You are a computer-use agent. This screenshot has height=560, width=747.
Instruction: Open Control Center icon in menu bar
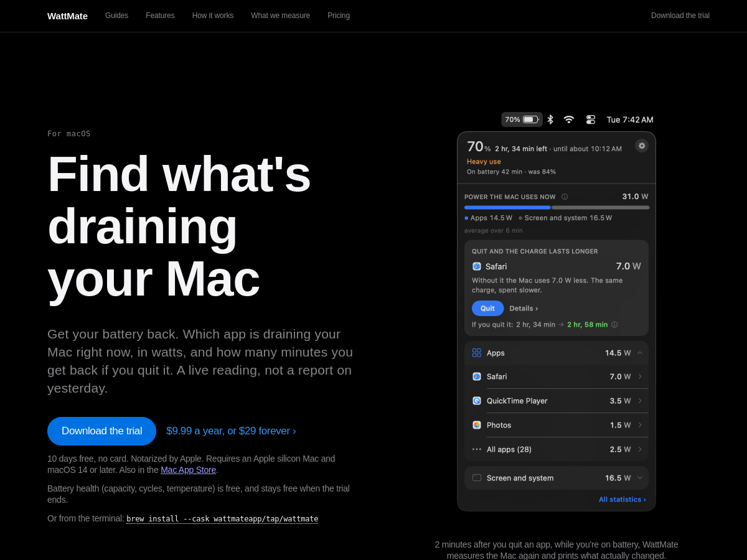(591, 119)
